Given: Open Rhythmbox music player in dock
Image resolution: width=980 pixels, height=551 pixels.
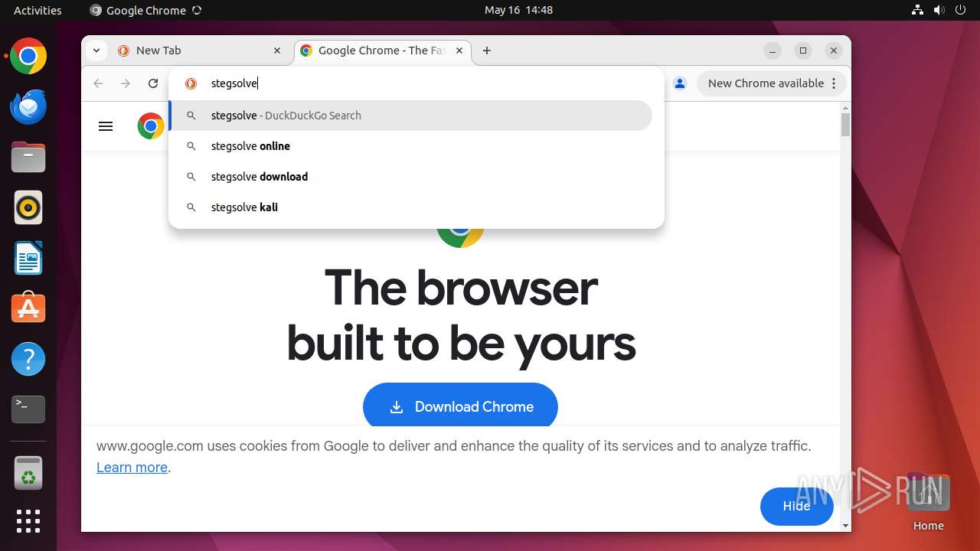Looking at the screenshot, I should (28, 208).
